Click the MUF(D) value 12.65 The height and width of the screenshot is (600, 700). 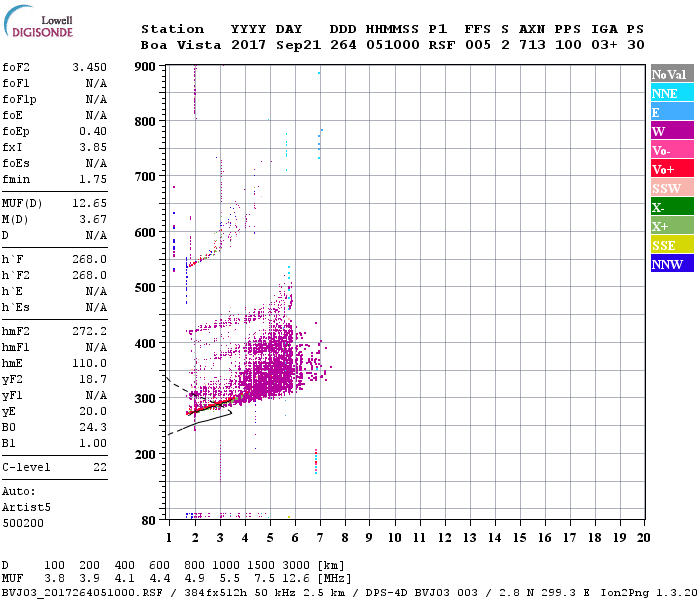(90, 204)
